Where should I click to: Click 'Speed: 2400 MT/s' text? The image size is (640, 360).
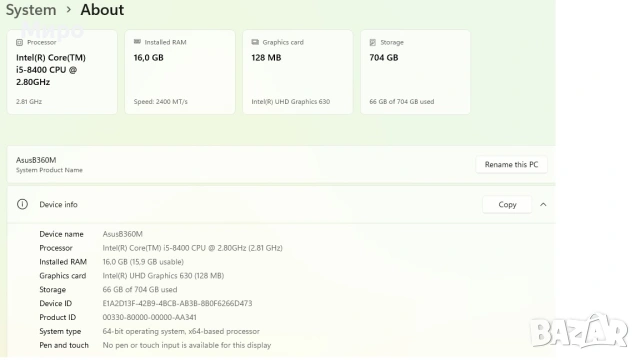click(161, 102)
